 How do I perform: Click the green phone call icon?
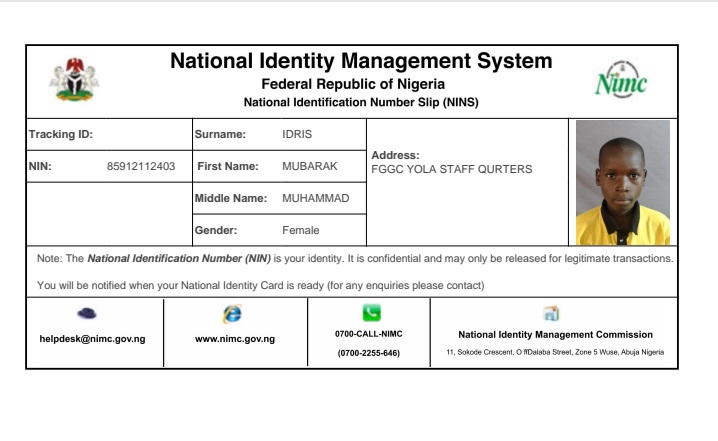(371, 312)
